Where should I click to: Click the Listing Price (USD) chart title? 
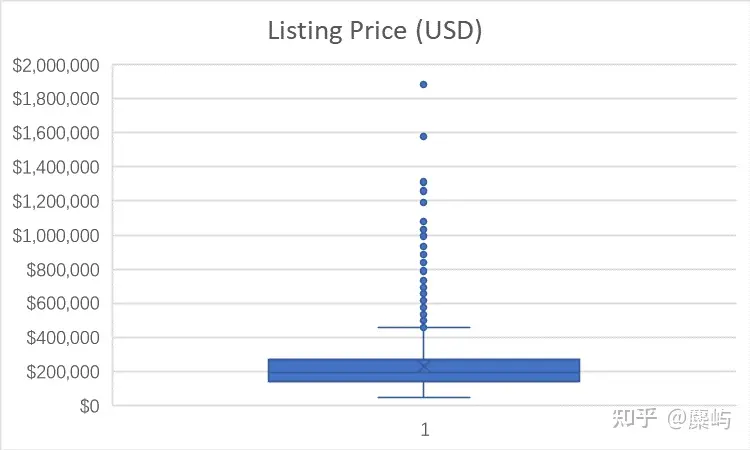click(x=375, y=32)
